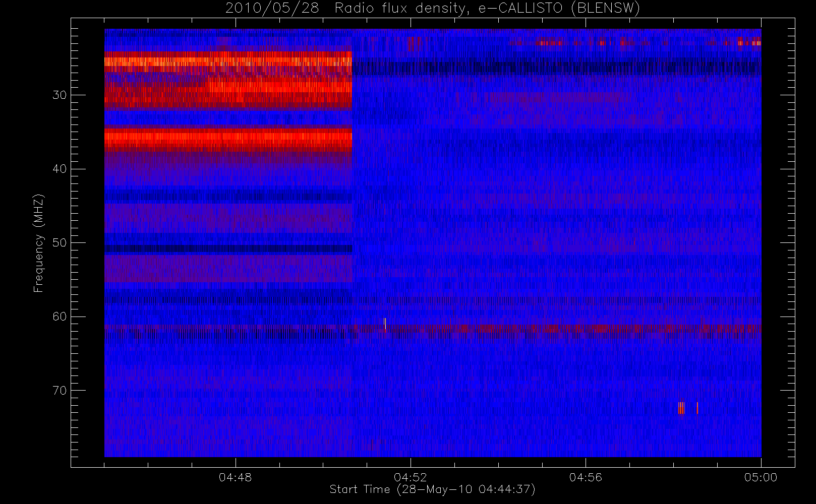Click the 05:00 time tick label

click(x=761, y=477)
